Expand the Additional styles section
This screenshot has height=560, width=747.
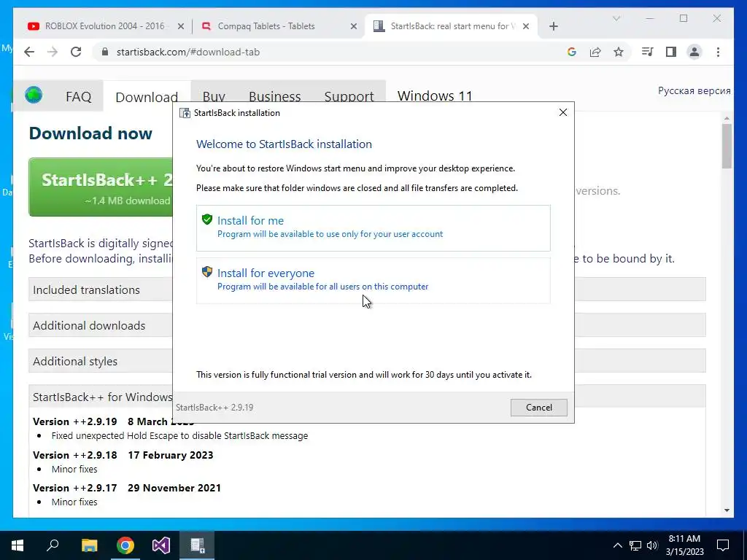pos(101,361)
